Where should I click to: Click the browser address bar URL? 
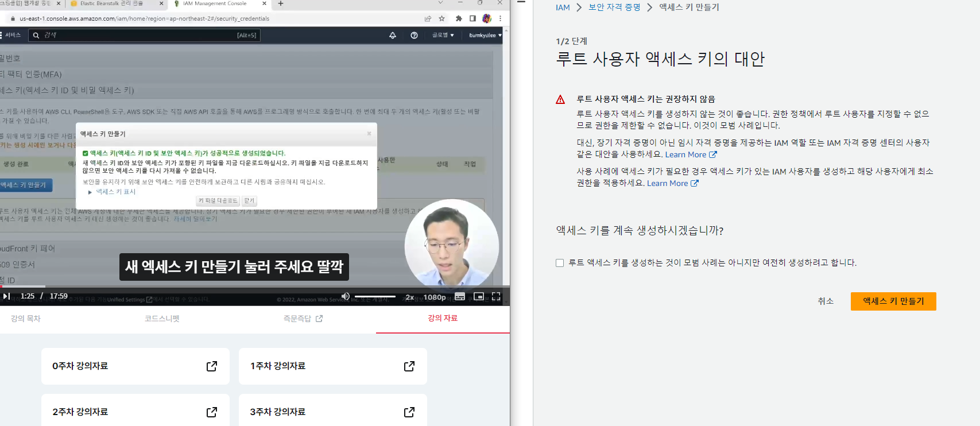[x=145, y=18]
